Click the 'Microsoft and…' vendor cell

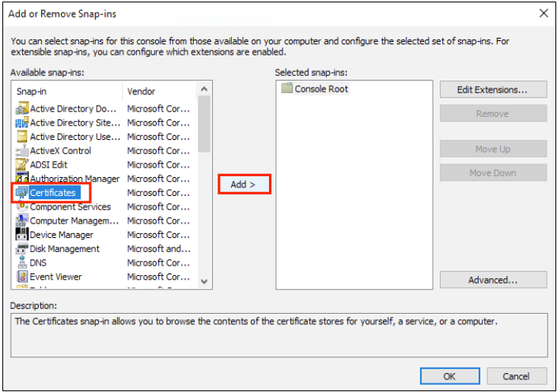click(x=159, y=249)
